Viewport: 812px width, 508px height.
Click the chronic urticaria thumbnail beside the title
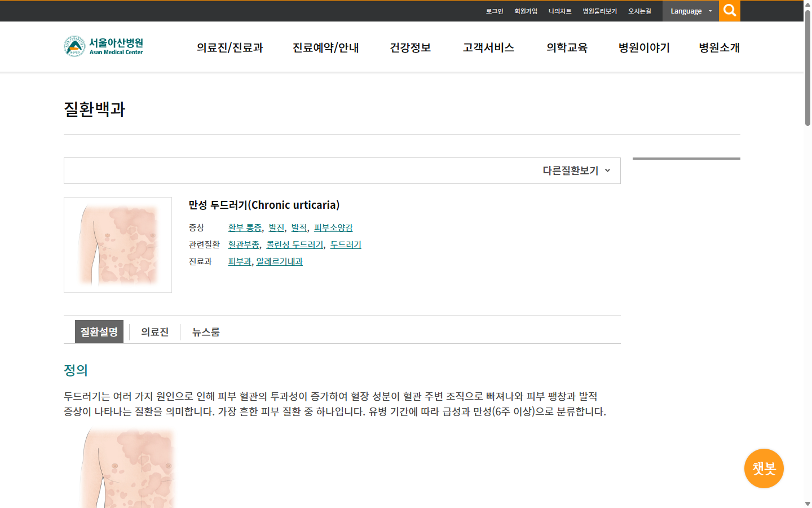click(118, 245)
